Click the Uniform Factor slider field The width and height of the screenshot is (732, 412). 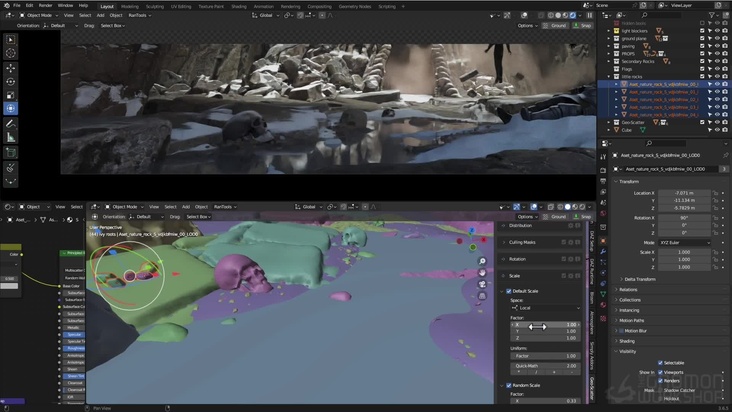[x=545, y=356]
